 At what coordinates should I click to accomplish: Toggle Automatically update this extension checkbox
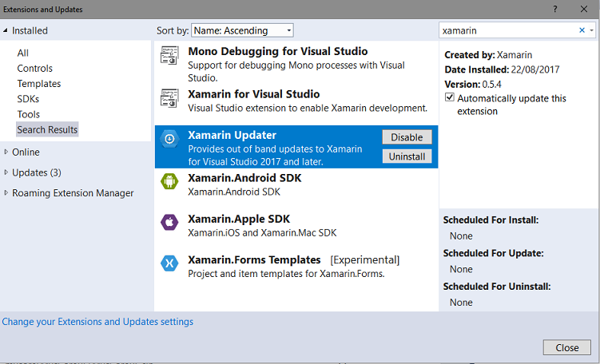pyautogui.click(x=450, y=97)
